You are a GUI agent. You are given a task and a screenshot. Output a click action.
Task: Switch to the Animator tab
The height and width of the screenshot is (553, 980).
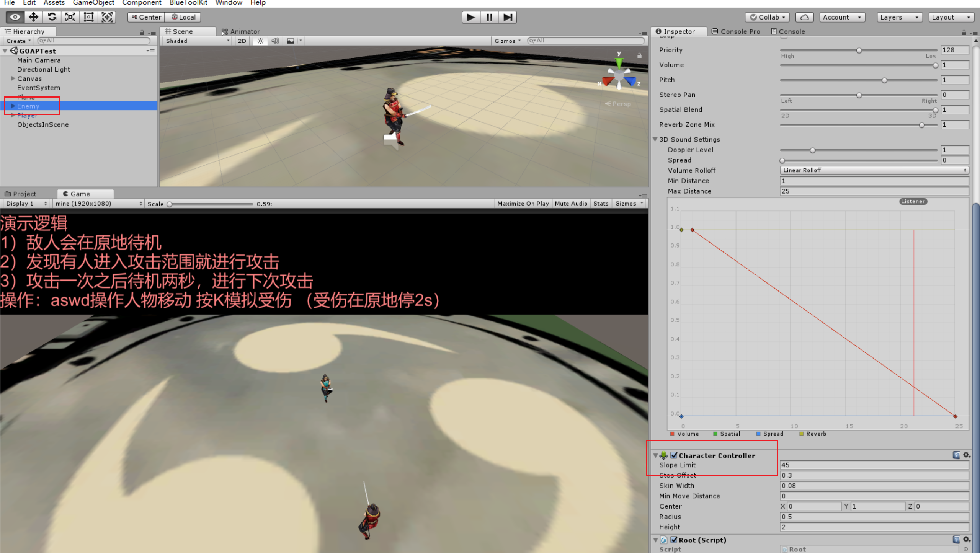[x=241, y=31]
